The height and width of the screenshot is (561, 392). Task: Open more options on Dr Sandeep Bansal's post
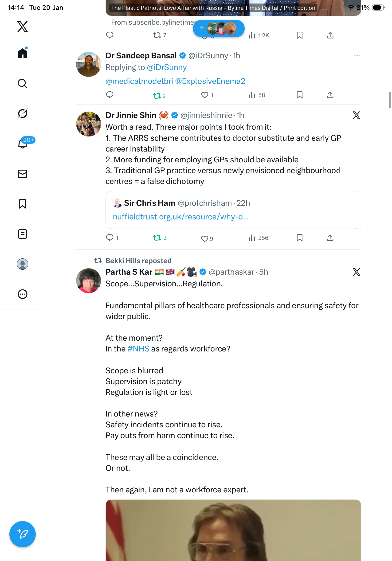357,56
